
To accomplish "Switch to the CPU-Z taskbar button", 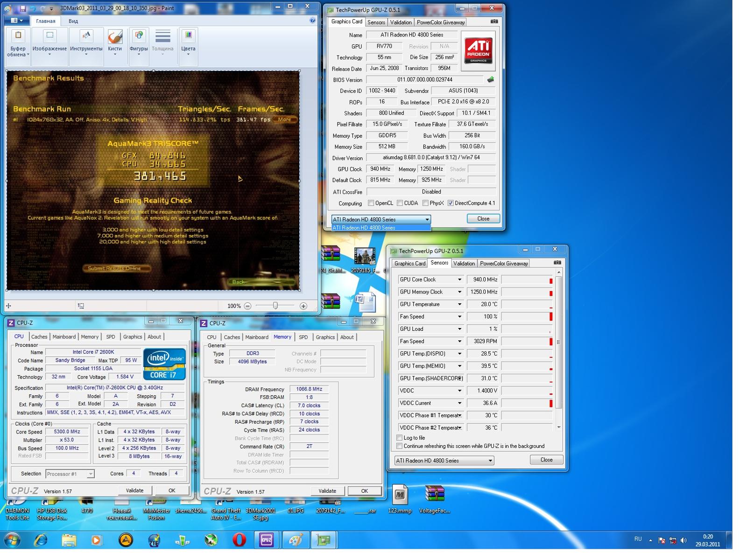I will (267, 540).
